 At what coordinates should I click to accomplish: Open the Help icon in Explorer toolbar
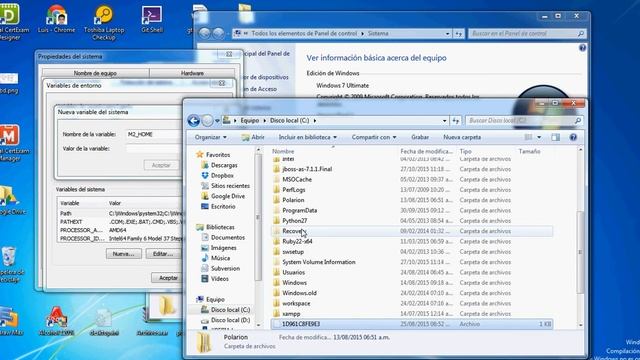[573, 137]
